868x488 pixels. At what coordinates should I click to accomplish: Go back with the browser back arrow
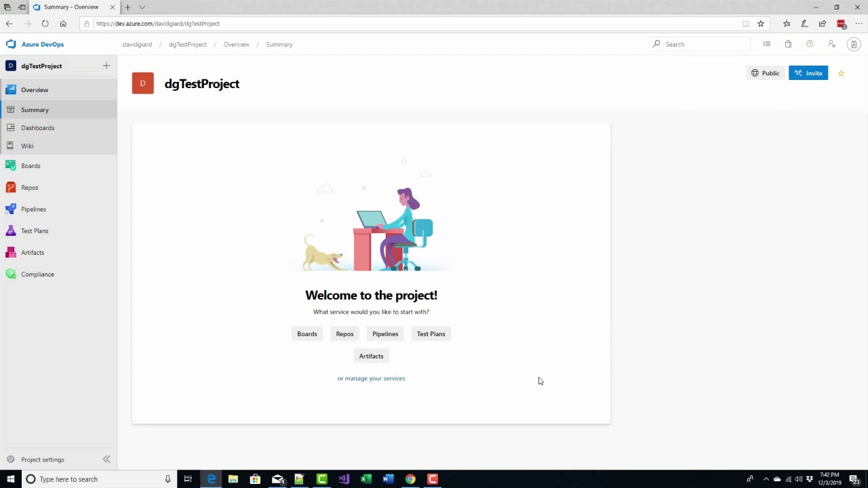click(x=9, y=24)
